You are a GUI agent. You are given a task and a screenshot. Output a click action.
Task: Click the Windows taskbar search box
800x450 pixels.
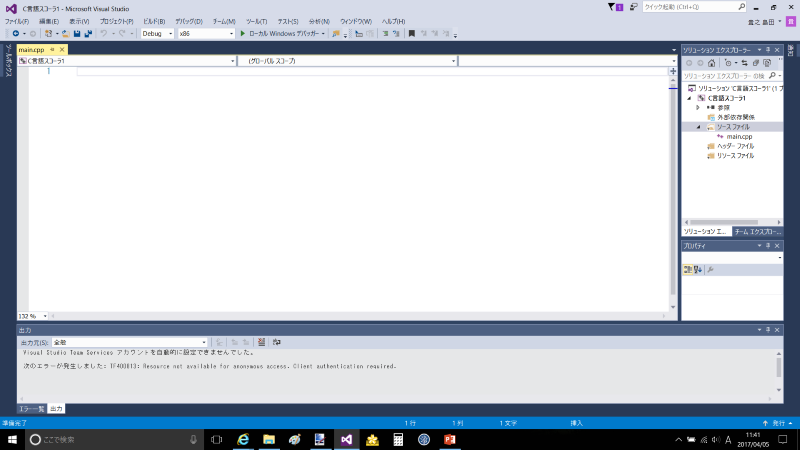click(x=113, y=439)
